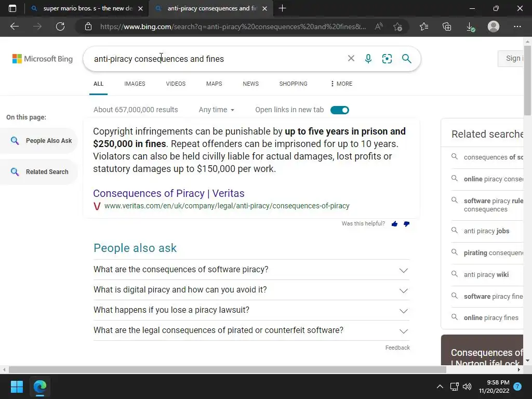Open the browser profile menu
The height and width of the screenshot is (399, 532).
coord(494,26)
